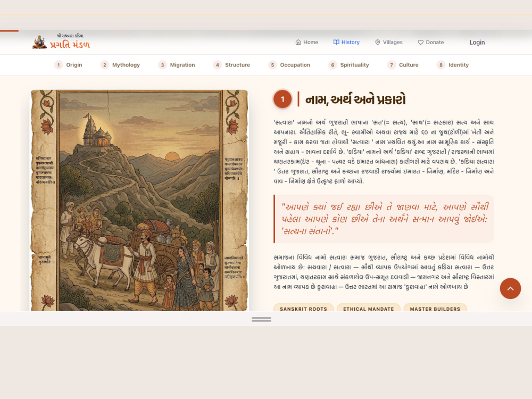Image resolution: width=532 pixels, height=399 pixels.
Task: Click the temple migration painting
Action: point(139,201)
